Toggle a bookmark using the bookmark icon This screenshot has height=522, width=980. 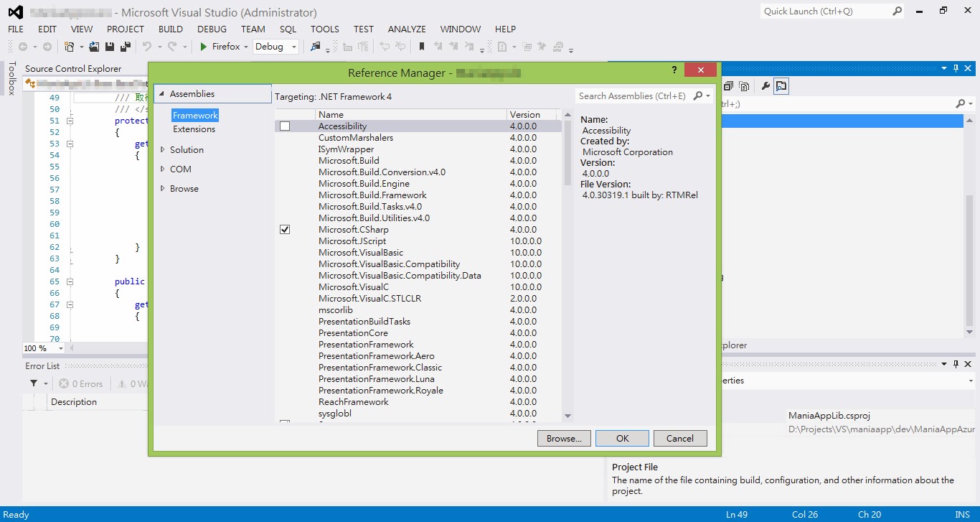422,46
